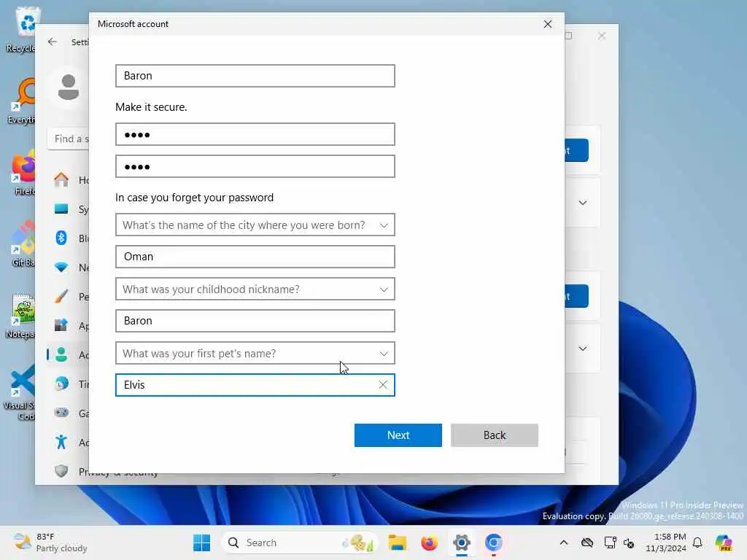Click the Home icon in Settings sidebar
Screen dimensions: 747x560
coord(61,179)
